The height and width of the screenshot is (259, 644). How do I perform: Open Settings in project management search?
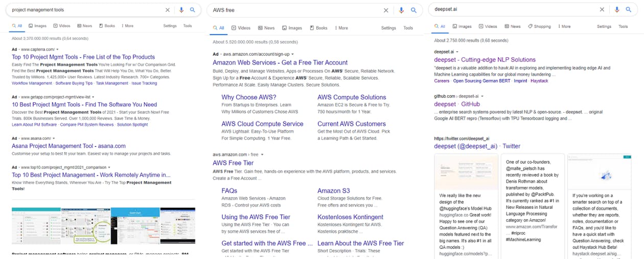tap(170, 26)
